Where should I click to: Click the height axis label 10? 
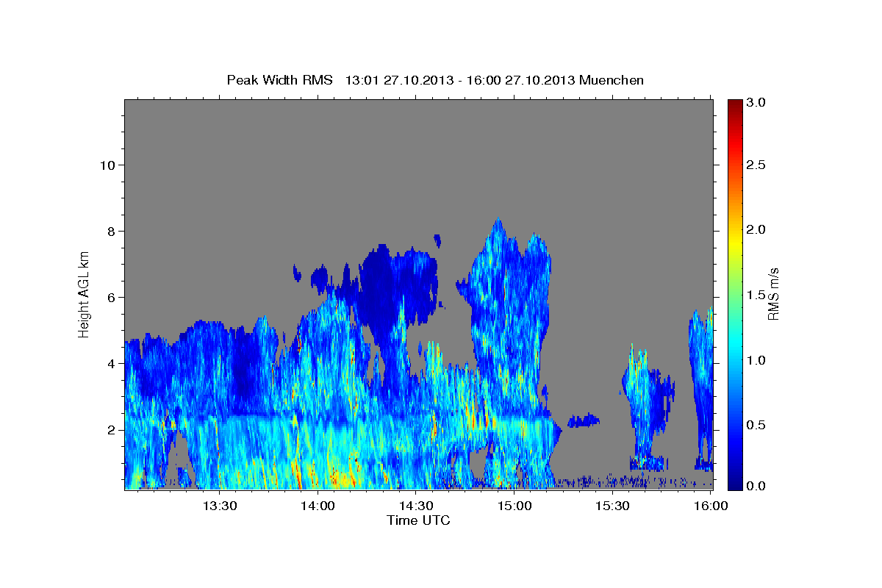pyautogui.click(x=107, y=165)
